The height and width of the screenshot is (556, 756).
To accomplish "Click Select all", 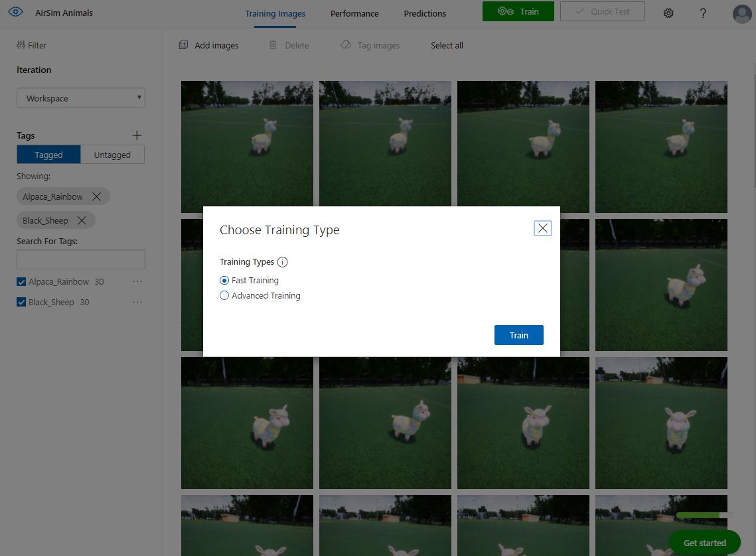I will [x=447, y=45].
